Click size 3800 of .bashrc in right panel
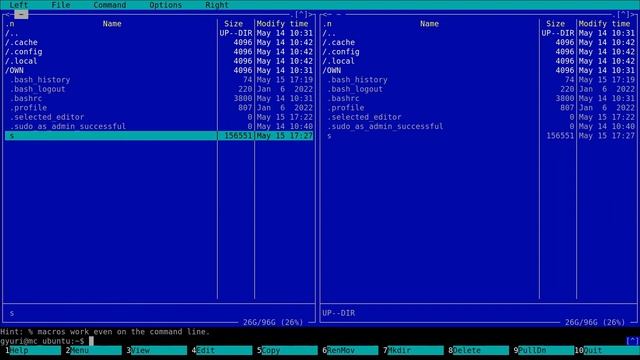Screen dimensions: 640x360 (x=565, y=98)
